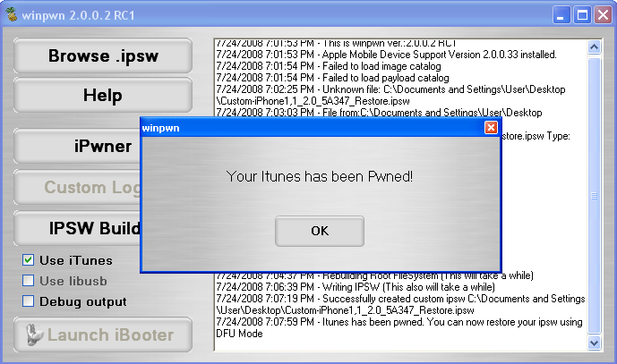Viewport: 617px width, 364px height.
Task: Launch the iPwner function
Action: point(78,147)
